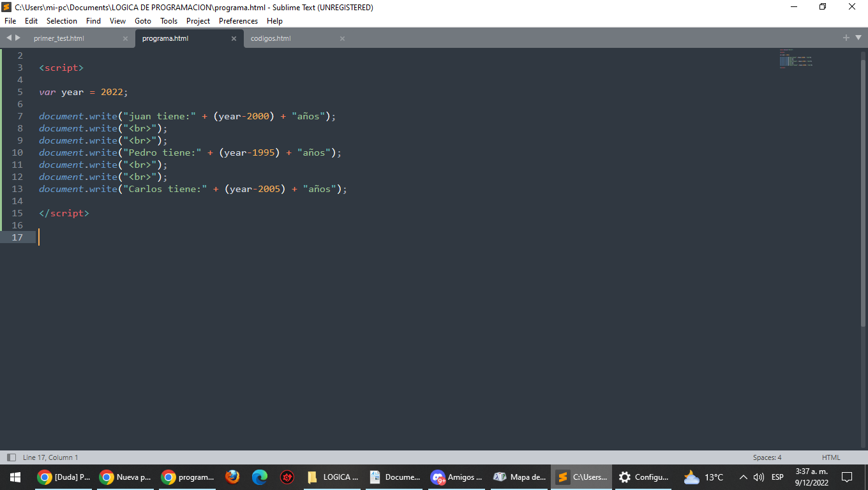
Task: Open the View menu
Action: [117, 21]
